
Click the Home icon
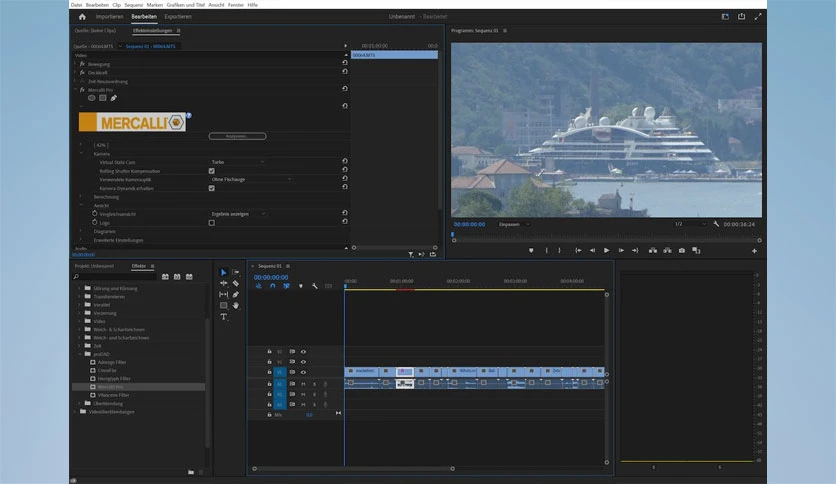[82, 17]
